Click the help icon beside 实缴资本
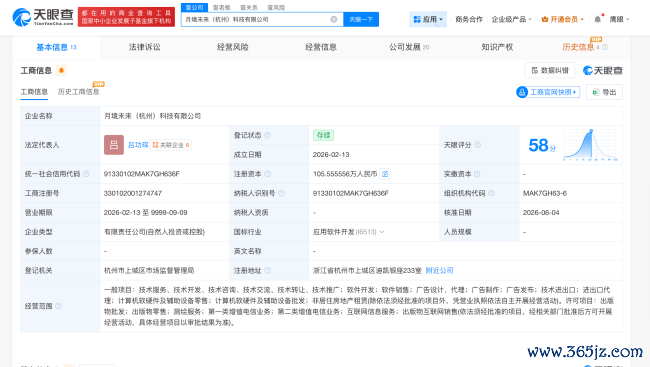This screenshot has height=367, width=650. point(477,174)
